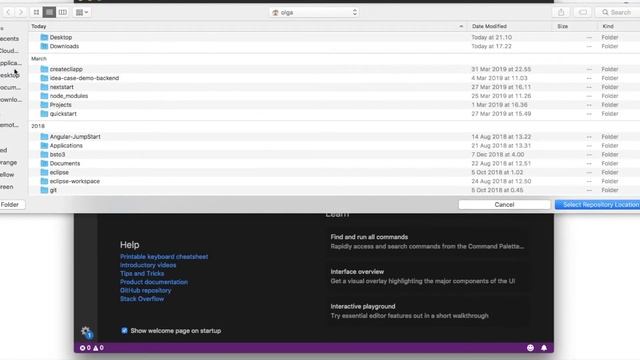The width and height of the screenshot is (640, 360).
Task: Click the share icon in dialog toolbar
Action: (561, 12)
